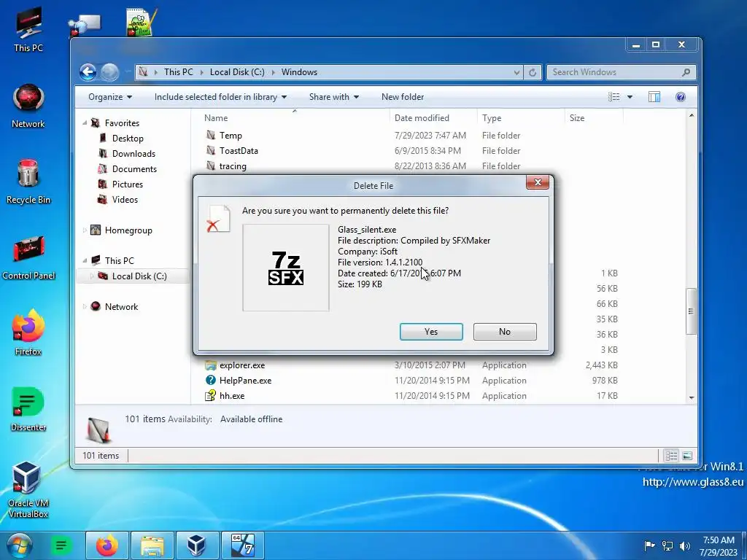Expand the Network node in navigation pane
This screenshot has height=560, width=747.
click(85, 307)
